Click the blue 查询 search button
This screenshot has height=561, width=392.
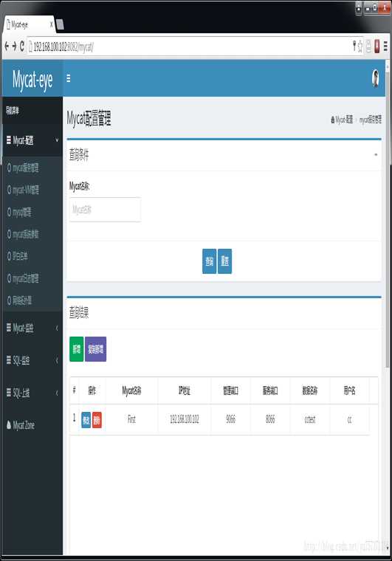[x=209, y=261]
